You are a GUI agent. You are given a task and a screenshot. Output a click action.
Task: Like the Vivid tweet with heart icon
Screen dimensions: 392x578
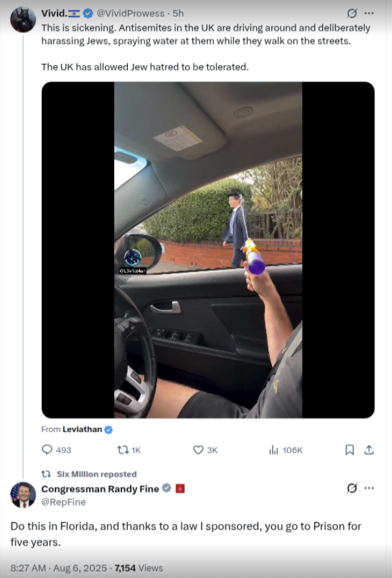pyautogui.click(x=198, y=449)
